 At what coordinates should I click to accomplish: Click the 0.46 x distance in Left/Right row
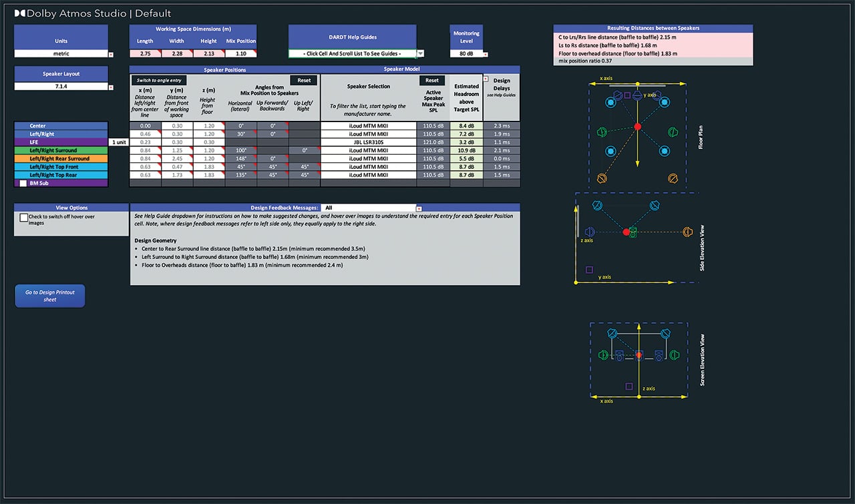(x=145, y=134)
